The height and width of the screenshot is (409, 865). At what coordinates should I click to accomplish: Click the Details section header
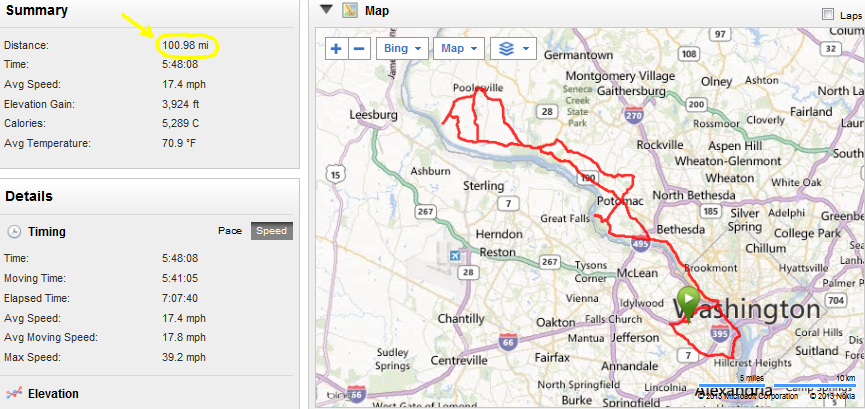(x=29, y=196)
